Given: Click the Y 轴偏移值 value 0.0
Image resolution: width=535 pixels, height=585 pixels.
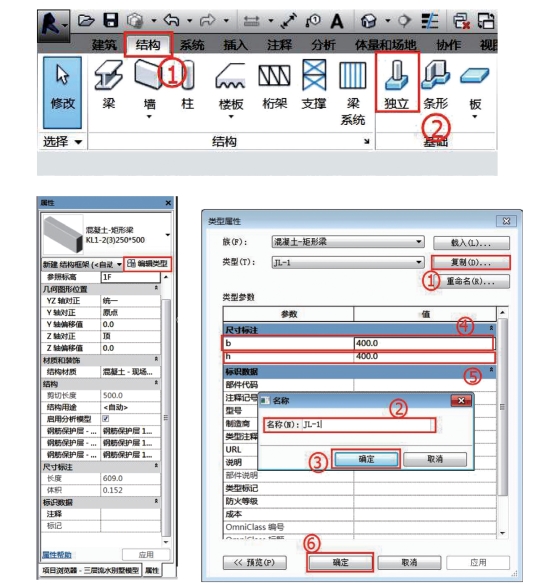Looking at the screenshot, I should click(130, 324).
